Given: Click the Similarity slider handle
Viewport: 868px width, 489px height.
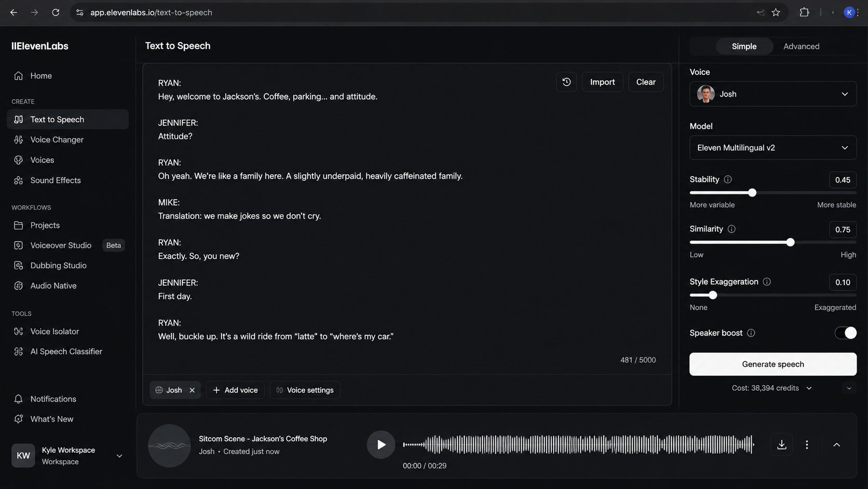Looking at the screenshot, I should 790,242.
